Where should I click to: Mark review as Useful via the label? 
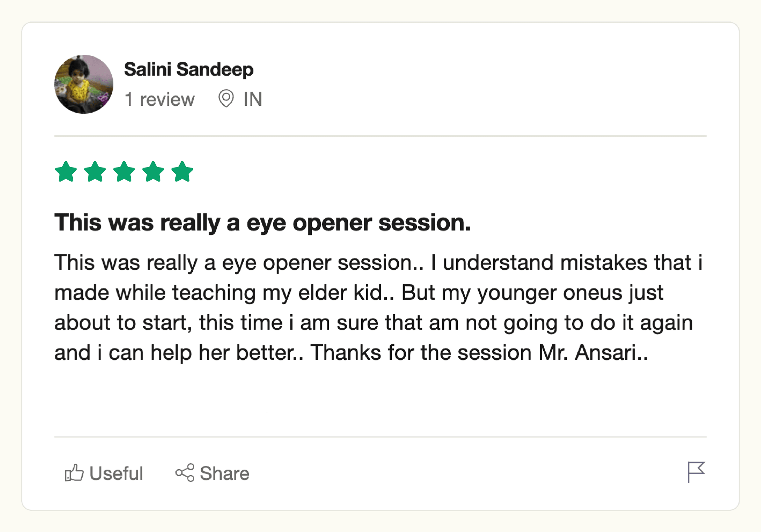coord(116,473)
